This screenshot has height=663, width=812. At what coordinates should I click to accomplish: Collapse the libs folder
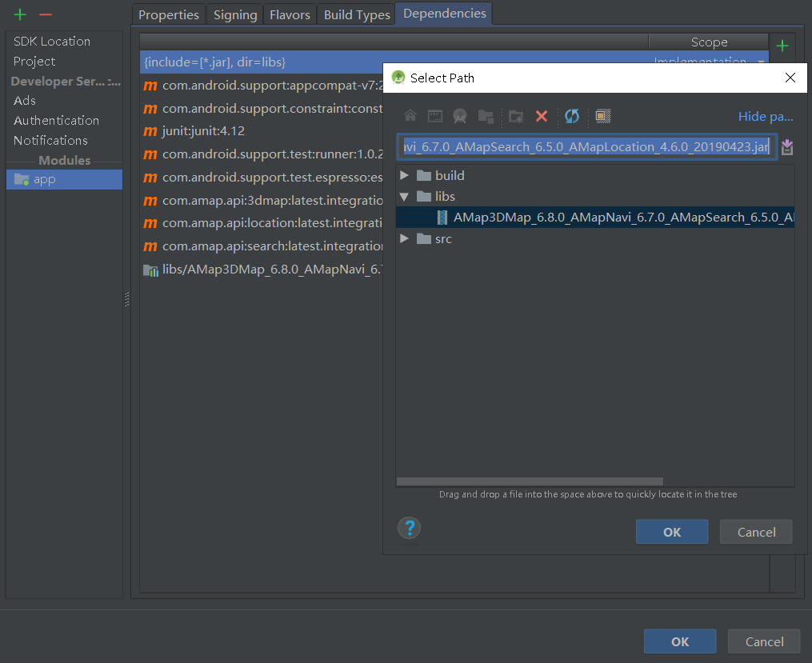pyautogui.click(x=404, y=196)
